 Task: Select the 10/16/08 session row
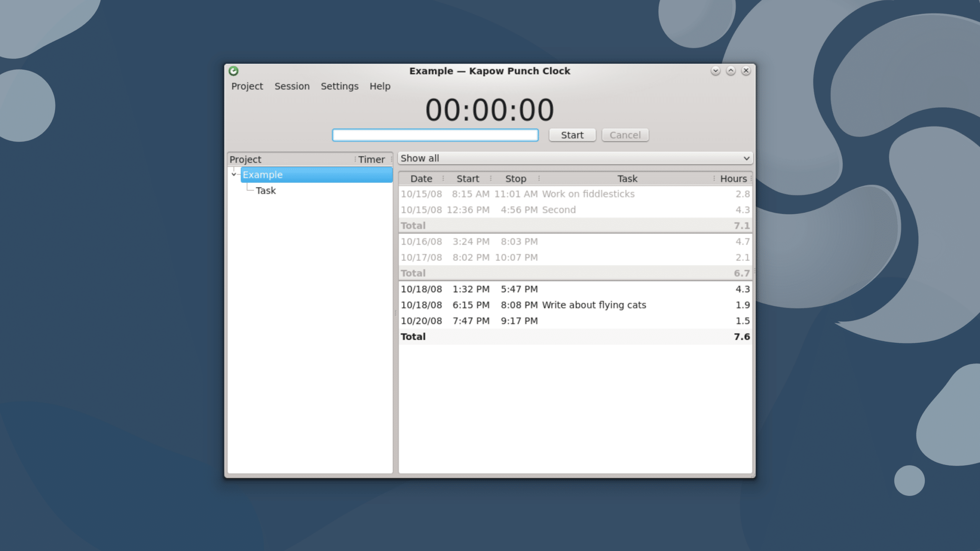point(575,242)
